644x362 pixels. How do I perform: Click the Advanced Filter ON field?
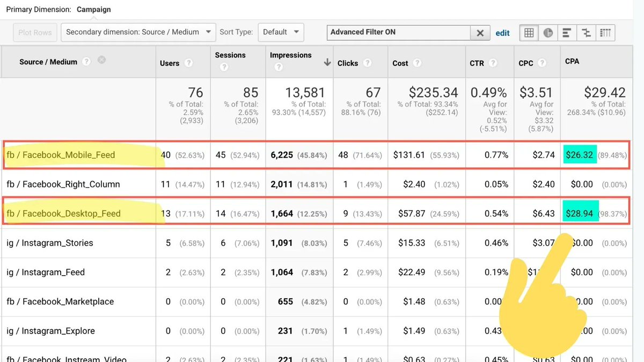click(399, 32)
